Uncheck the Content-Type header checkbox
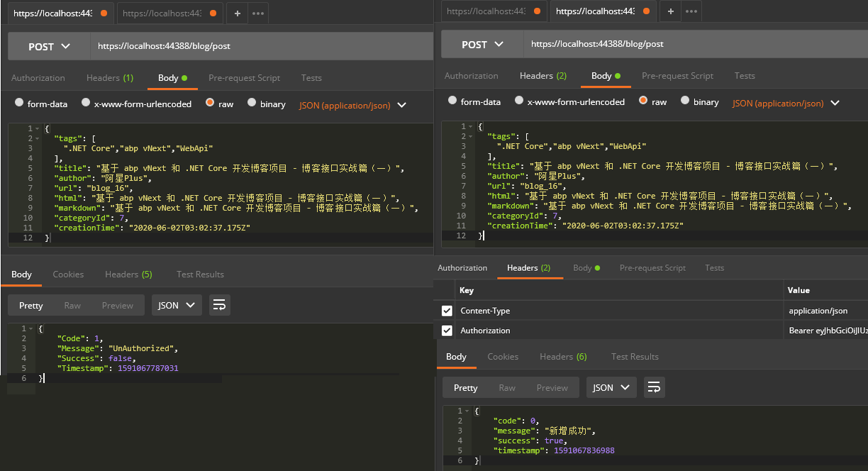The width and height of the screenshot is (868, 471). (x=447, y=311)
